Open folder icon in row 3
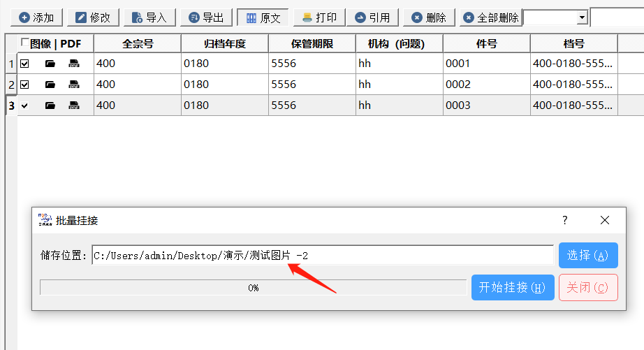Viewport: 644px width, 350px height. 50,106
